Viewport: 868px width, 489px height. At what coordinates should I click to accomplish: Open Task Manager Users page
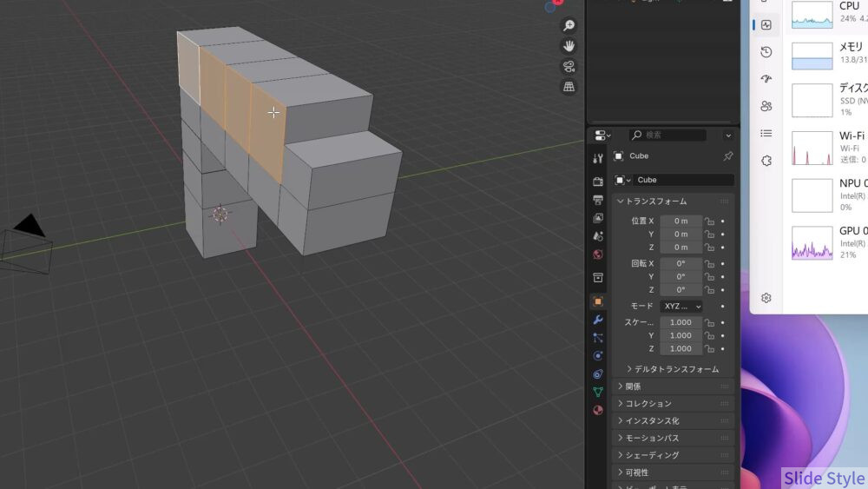(x=766, y=106)
